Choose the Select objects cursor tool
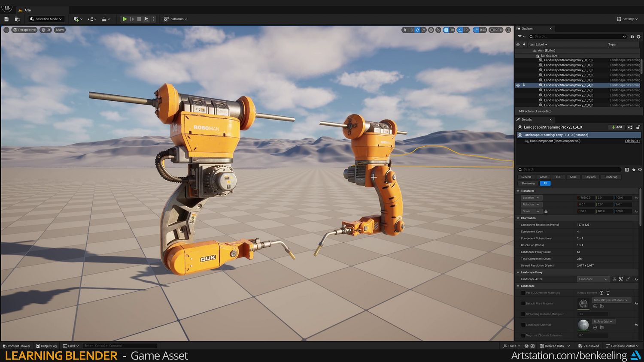644x362 pixels. [x=405, y=30]
